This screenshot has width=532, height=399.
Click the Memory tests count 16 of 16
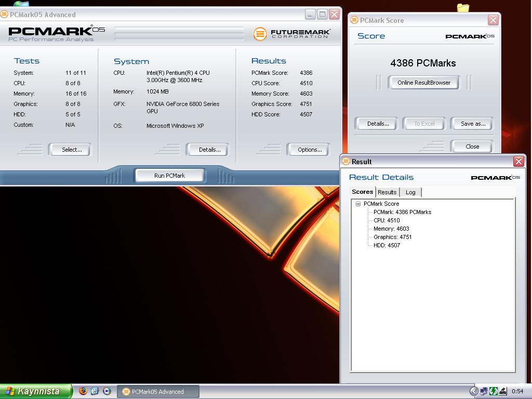tap(76, 94)
